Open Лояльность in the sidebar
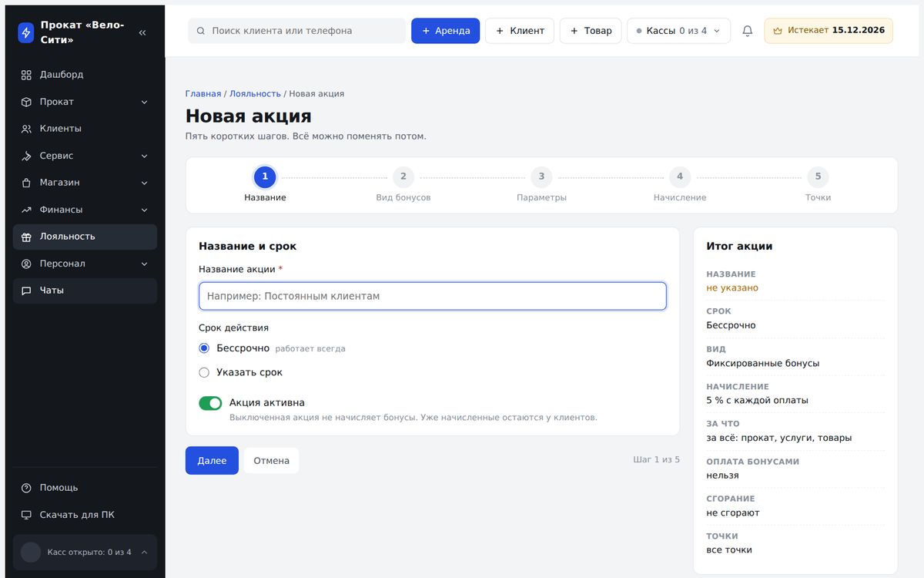Viewport: 924px width, 578px height. pyautogui.click(x=85, y=237)
